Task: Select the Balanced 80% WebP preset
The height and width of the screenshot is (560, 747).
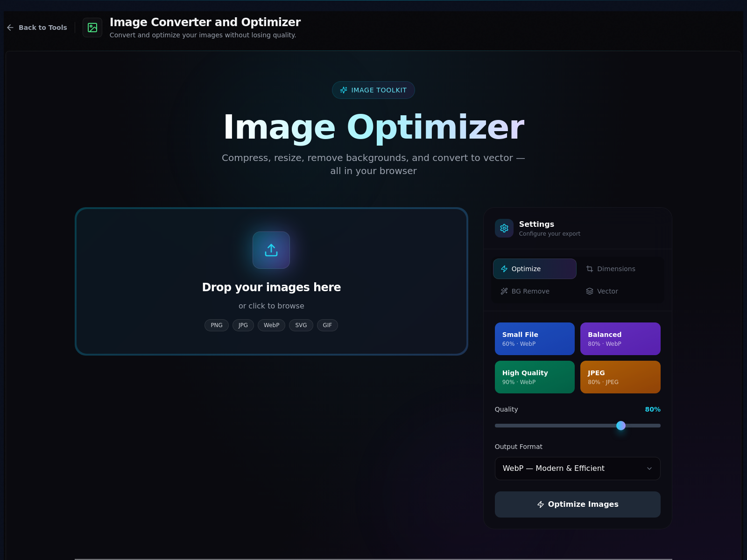Action: [x=620, y=339]
